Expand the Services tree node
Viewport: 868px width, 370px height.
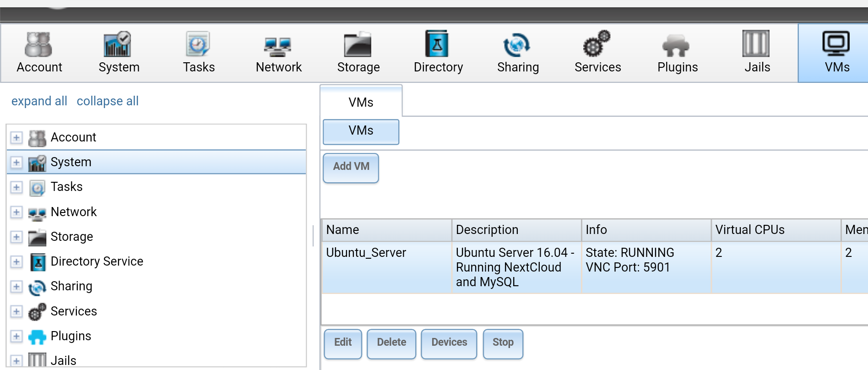(16, 311)
